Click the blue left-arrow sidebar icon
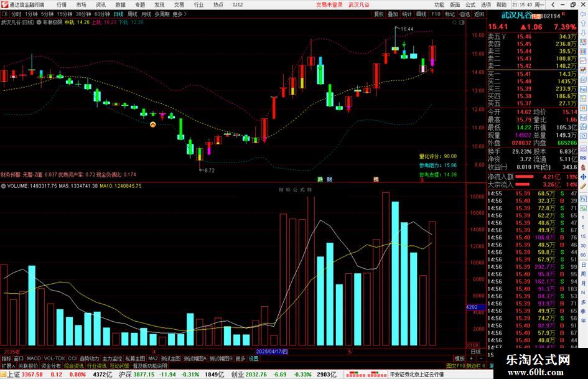This screenshot has height=379, width=588. tap(583, 14)
